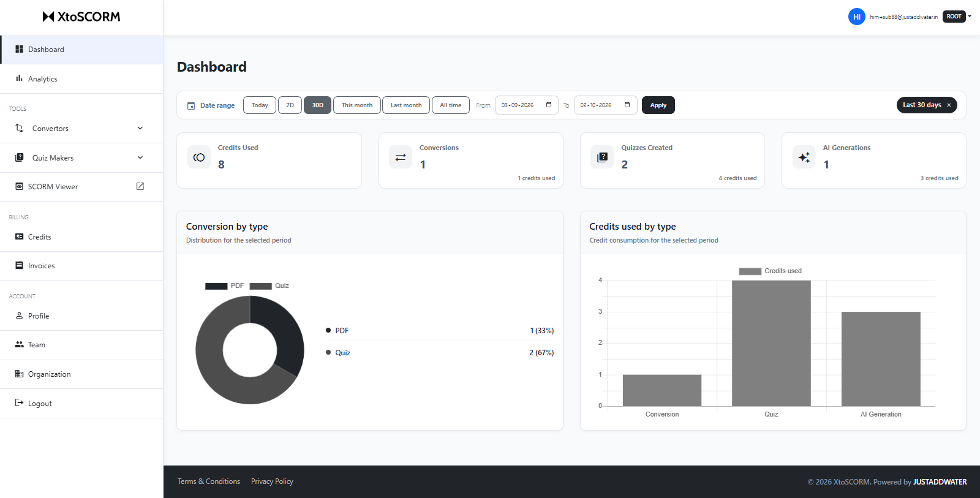Click the Apply date range button
980x498 pixels.
point(658,105)
